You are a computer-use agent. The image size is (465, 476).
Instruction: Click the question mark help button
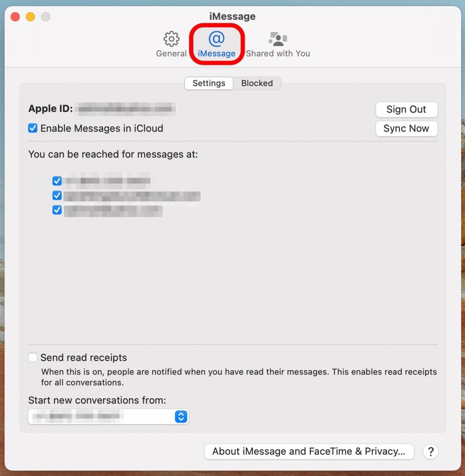[431, 451]
